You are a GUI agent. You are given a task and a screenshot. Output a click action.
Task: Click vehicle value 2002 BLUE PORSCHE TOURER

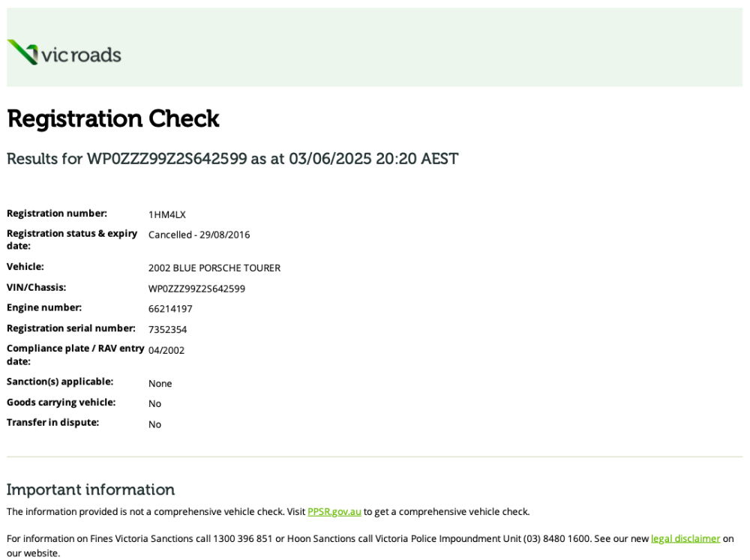tap(214, 268)
